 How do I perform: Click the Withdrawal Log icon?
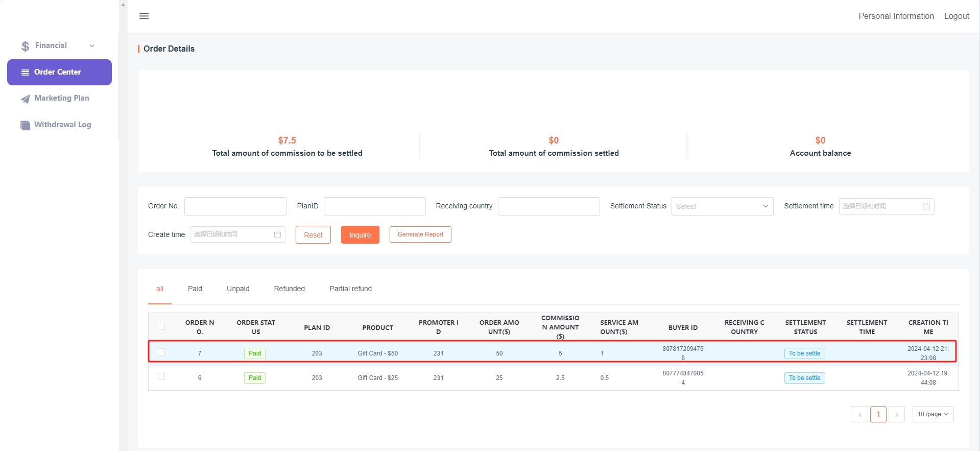pyautogui.click(x=25, y=125)
